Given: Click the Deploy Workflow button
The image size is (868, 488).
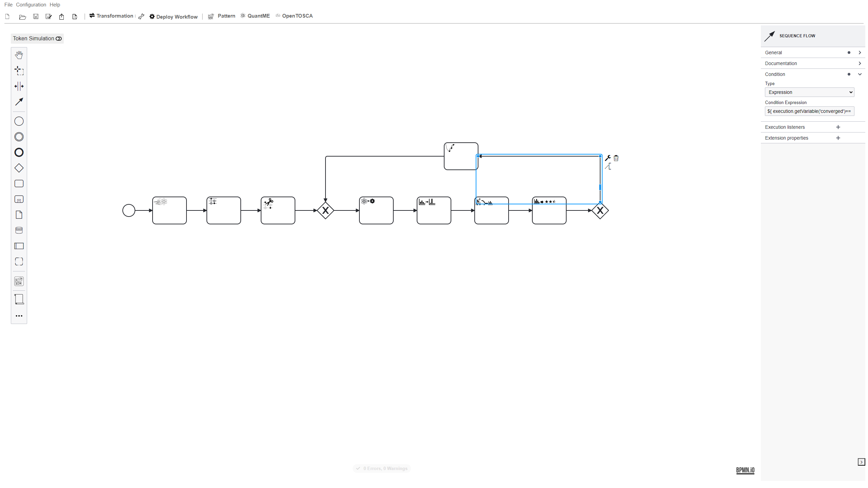Looking at the screenshot, I should pos(174,16).
